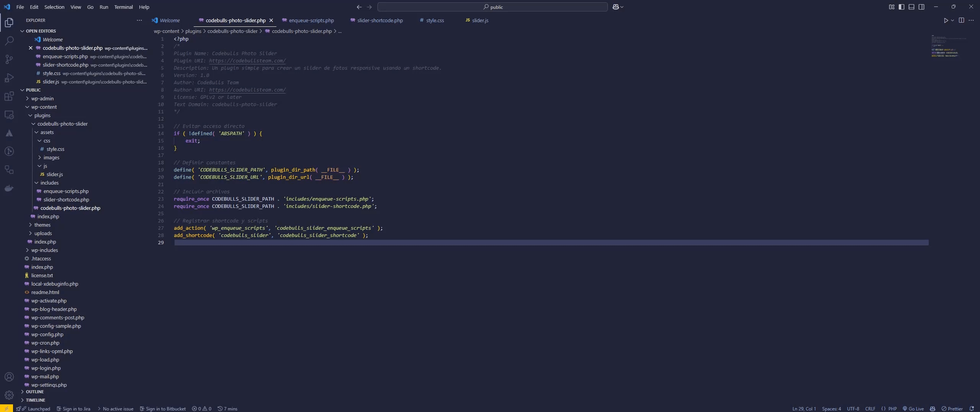The height and width of the screenshot is (412, 980).
Task: Click Sign in to Bitbucket
Action: pos(163,409)
